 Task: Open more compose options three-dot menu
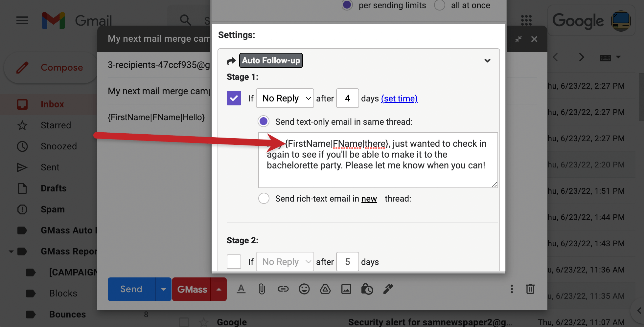coord(512,289)
